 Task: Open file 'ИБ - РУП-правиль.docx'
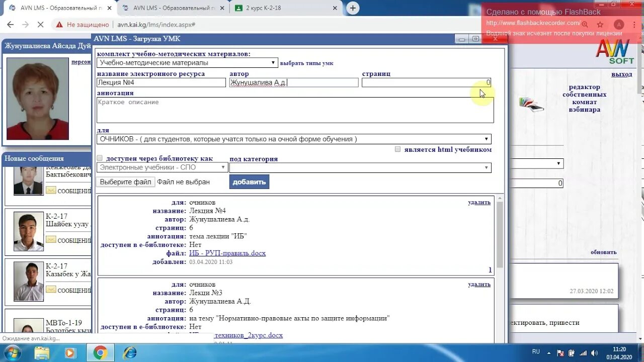(x=227, y=253)
